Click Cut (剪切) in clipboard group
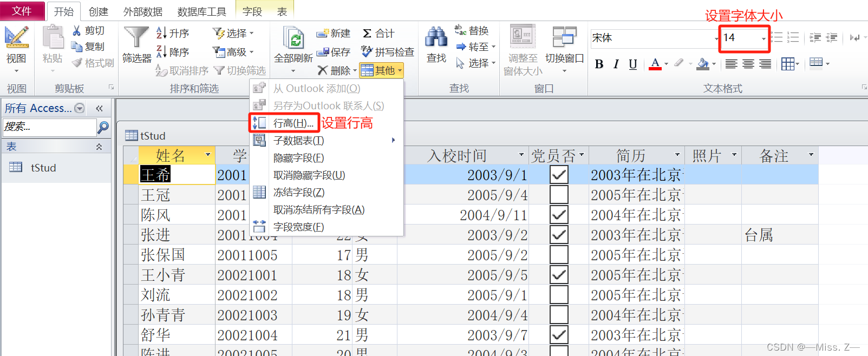The width and height of the screenshot is (868, 356). tap(88, 31)
